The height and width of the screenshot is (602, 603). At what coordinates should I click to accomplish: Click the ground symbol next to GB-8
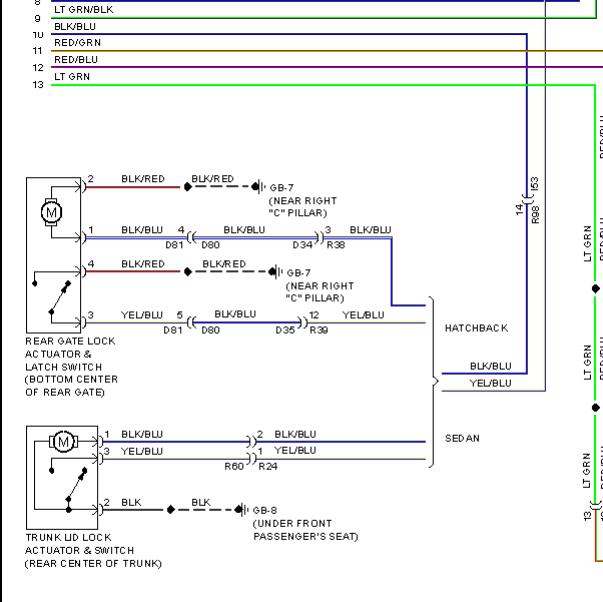point(242,510)
